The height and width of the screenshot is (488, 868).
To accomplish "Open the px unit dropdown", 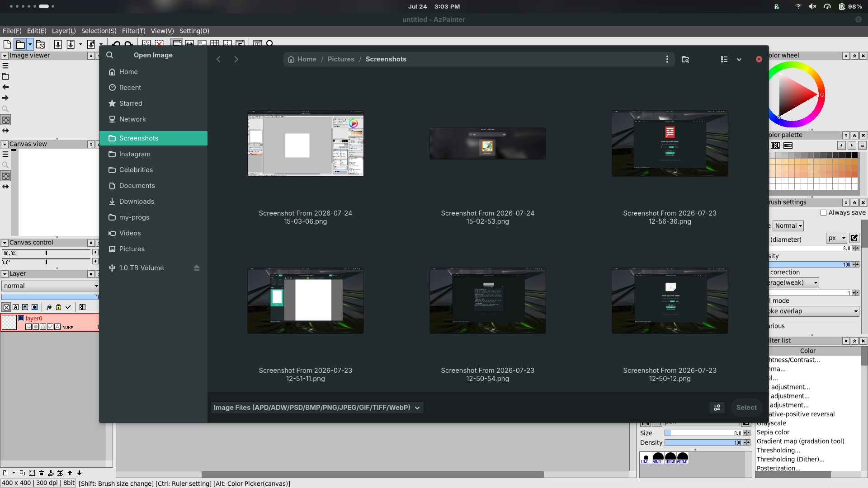I will pos(836,238).
